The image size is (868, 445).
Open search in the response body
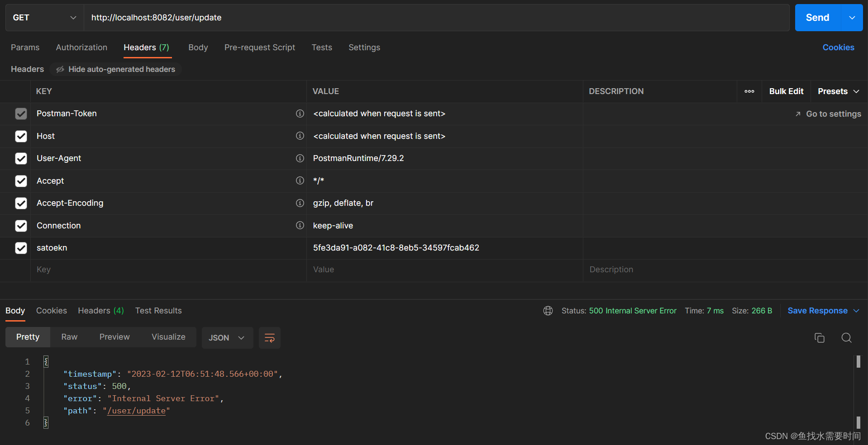846,338
